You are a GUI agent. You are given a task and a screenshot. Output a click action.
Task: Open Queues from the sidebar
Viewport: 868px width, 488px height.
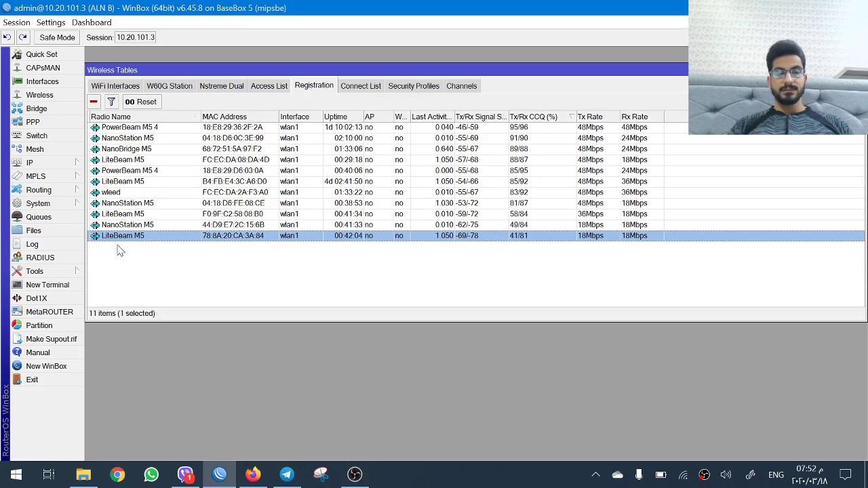click(39, 217)
